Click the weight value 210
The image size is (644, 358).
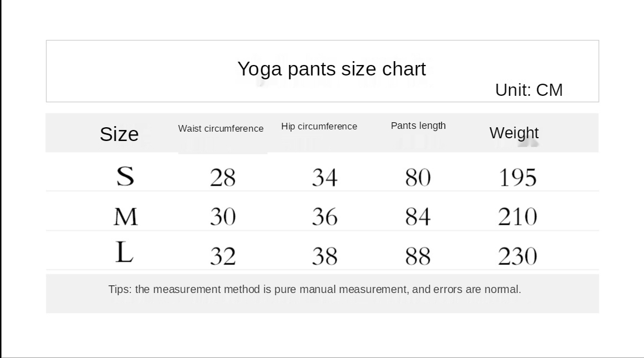517,217
